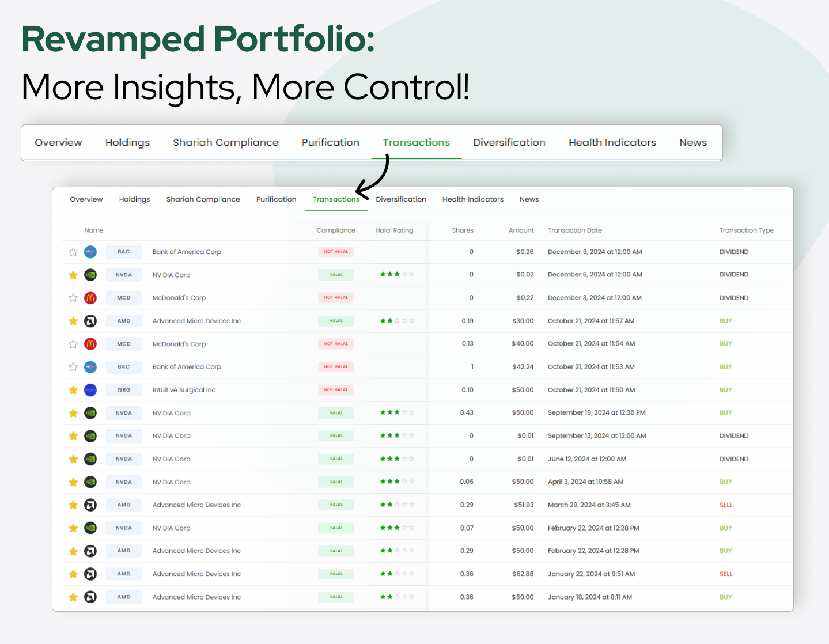Click the AMD logo in the February 22 row
829x644 pixels.
(x=90, y=551)
